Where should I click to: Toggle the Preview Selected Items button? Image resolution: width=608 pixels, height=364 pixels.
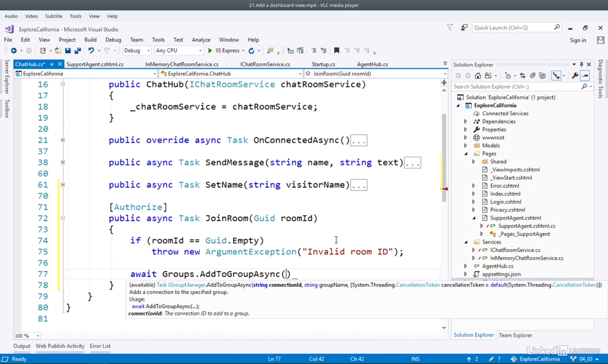585,75
